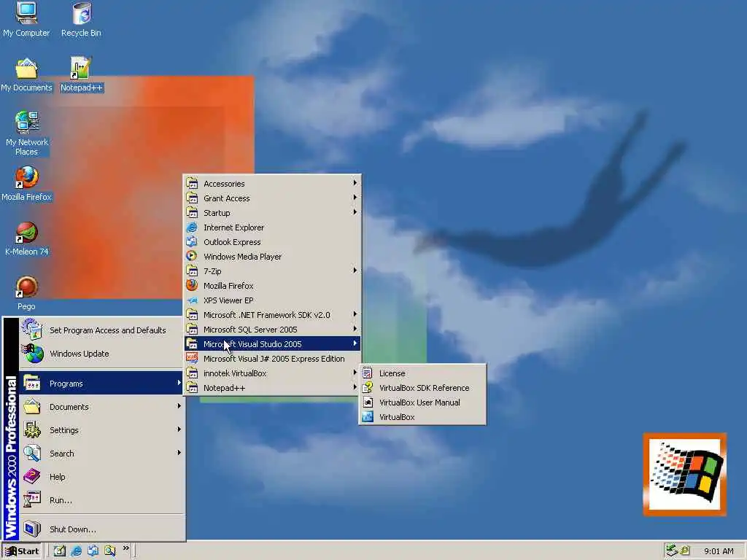The width and height of the screenshot is (747, 560).
Task: Expand the Documents arrow in Start menu
Action: click(x=179, y=406)
